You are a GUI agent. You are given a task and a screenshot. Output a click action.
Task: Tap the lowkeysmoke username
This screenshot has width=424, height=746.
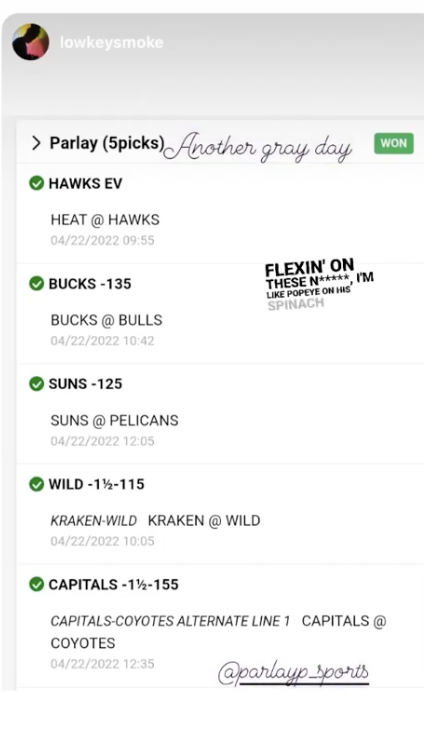pyautogui.click(x=112, y=43)
